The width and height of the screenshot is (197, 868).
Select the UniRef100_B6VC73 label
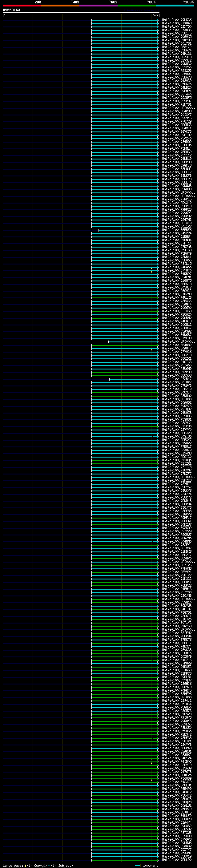(x=177, y=132)
